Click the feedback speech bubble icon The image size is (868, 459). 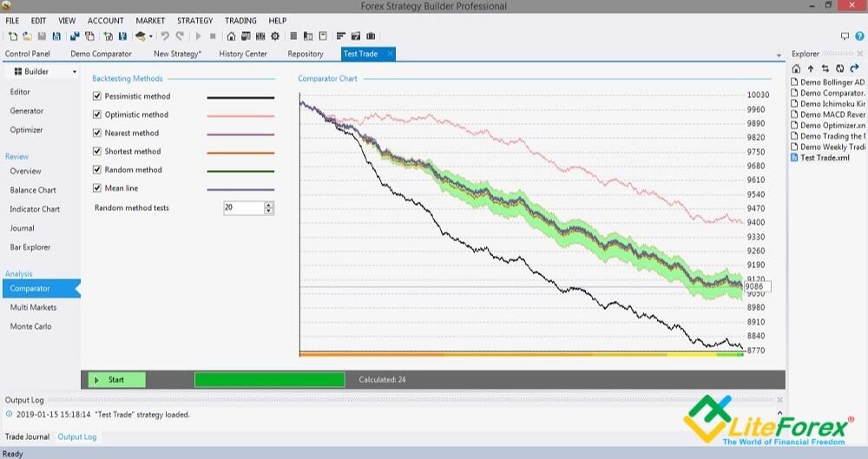coord(845,36)
